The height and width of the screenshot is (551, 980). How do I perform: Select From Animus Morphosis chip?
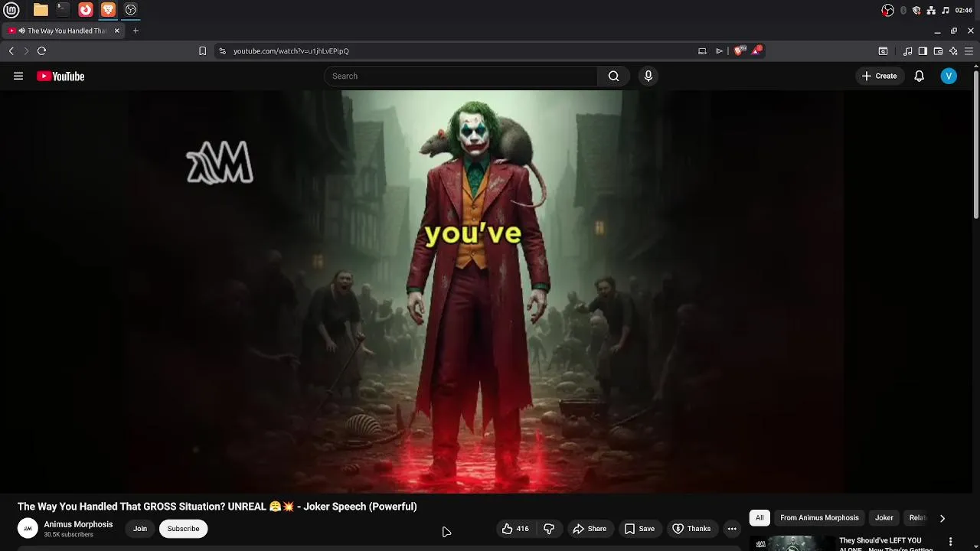tap(819, 518)
